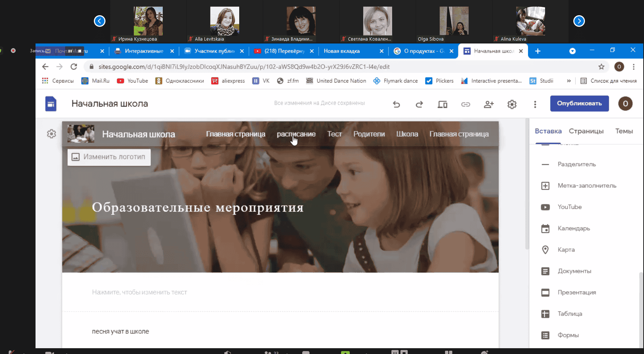Image resolution: width=644 pixels, height=354 pixels.
Task: Copy published site link icon
Action: (466, 104)
